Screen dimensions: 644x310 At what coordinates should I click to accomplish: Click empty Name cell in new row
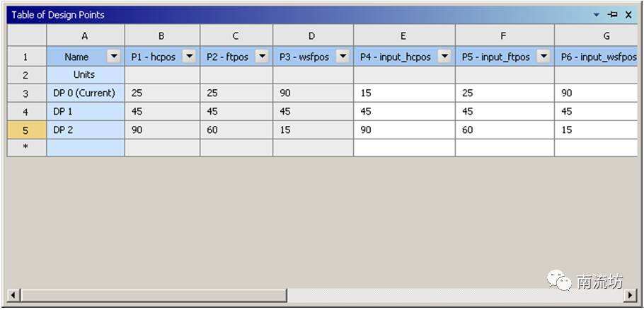(86, 148)
